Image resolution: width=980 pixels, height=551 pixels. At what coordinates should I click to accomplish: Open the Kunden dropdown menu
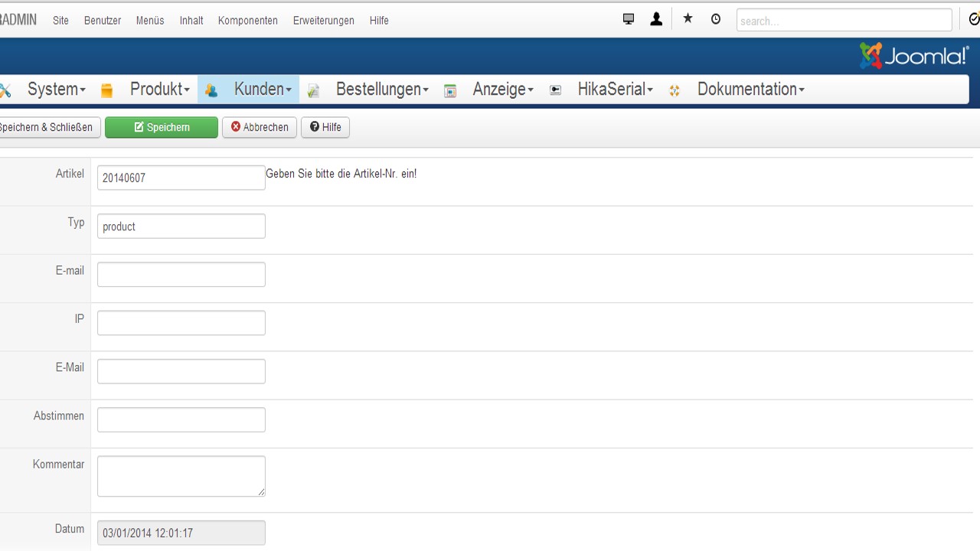[263, 90]
